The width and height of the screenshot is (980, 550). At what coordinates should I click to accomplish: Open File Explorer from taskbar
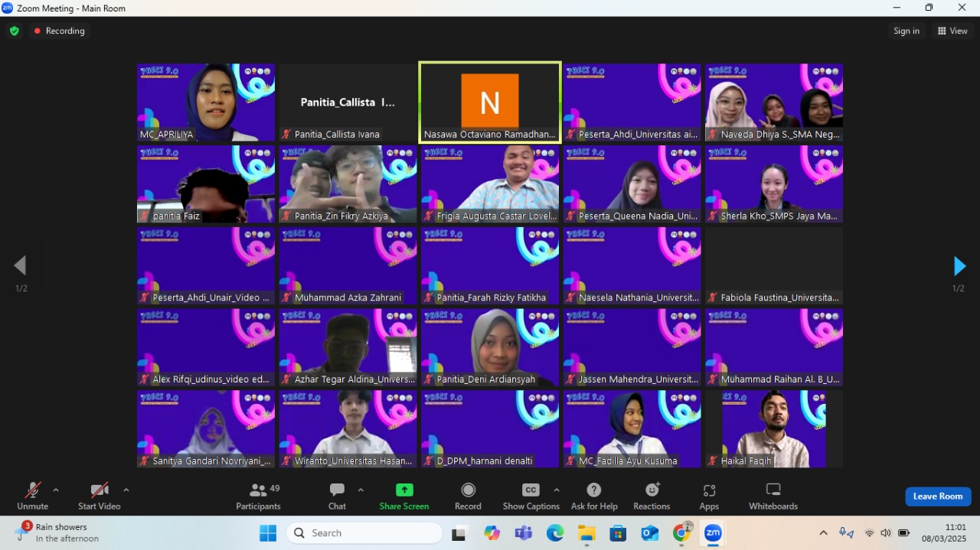point(586,533)
